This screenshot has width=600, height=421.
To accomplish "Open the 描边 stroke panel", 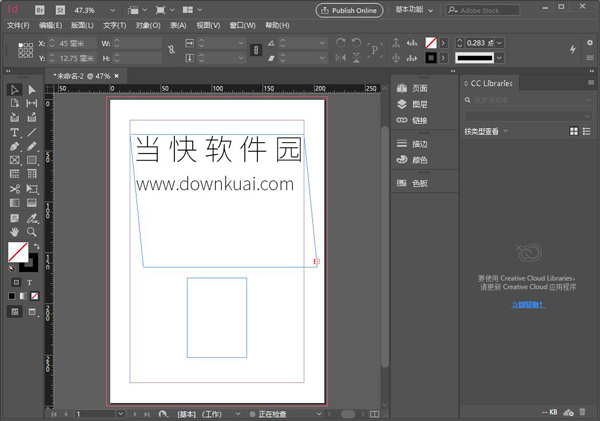I will (412, 144).
